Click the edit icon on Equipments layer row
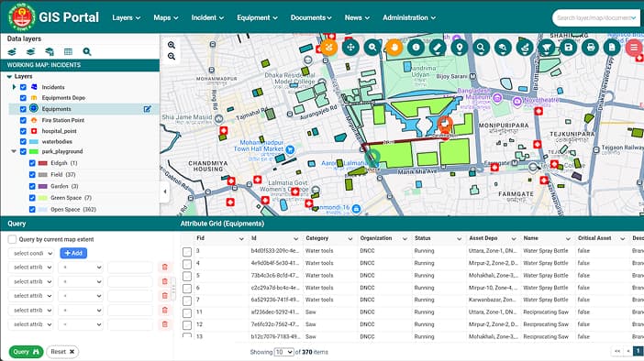This screenshot has width=644, height=361. click(x=147, y=109)
